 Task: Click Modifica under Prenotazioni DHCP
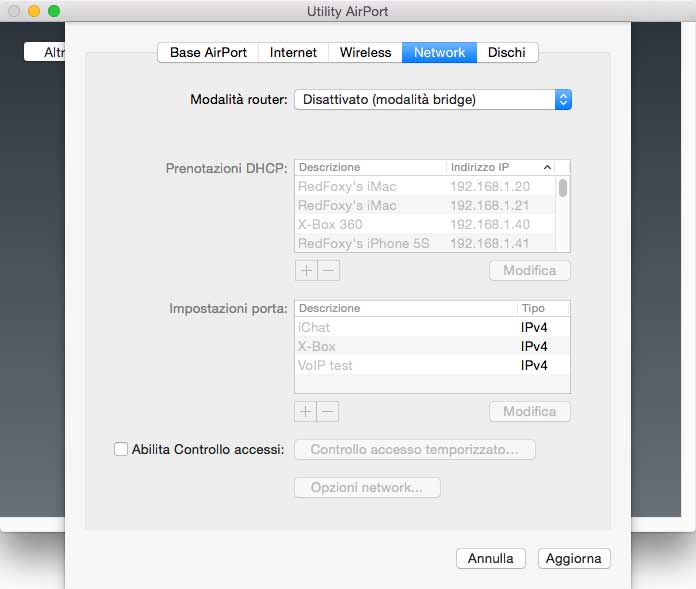[x=530, y=270]
